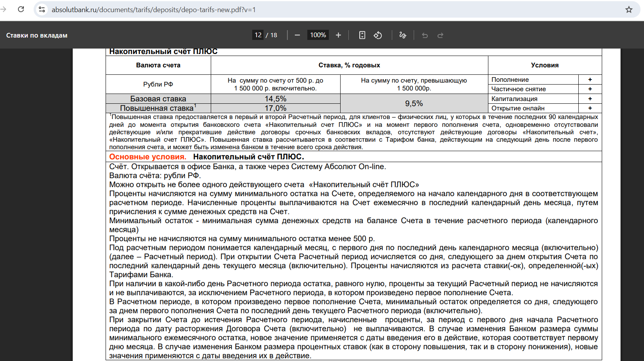This screenshot has width=644, height=361.
Task: Click the cell 'На сумму по счету, превышающую 1 500 000р.'
Action: (x=414, y=84)
